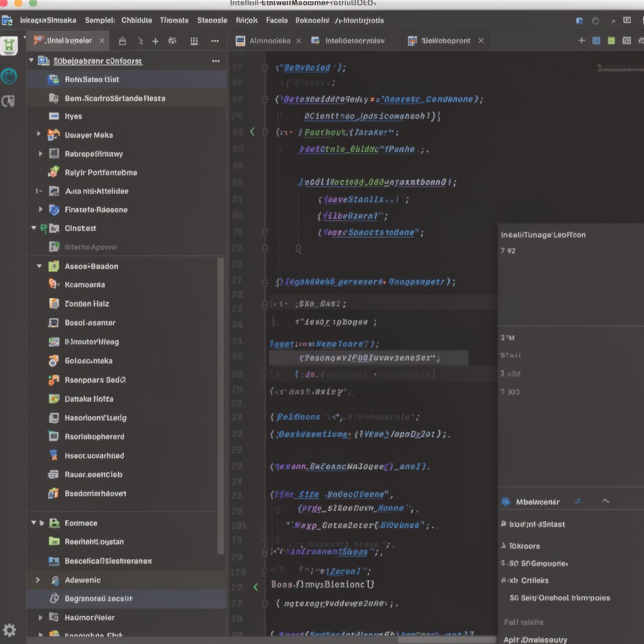Select the Begrsnoraü zecsłlt tree item

click(x=126, y=599)
